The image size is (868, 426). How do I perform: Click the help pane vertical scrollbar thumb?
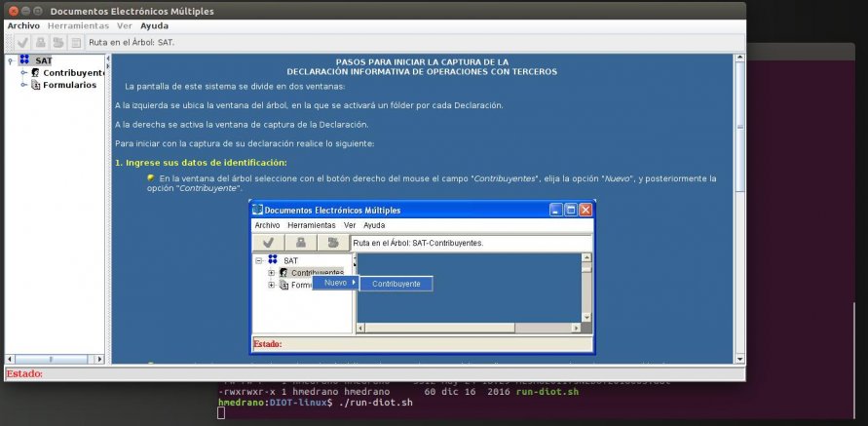(739, 127)
